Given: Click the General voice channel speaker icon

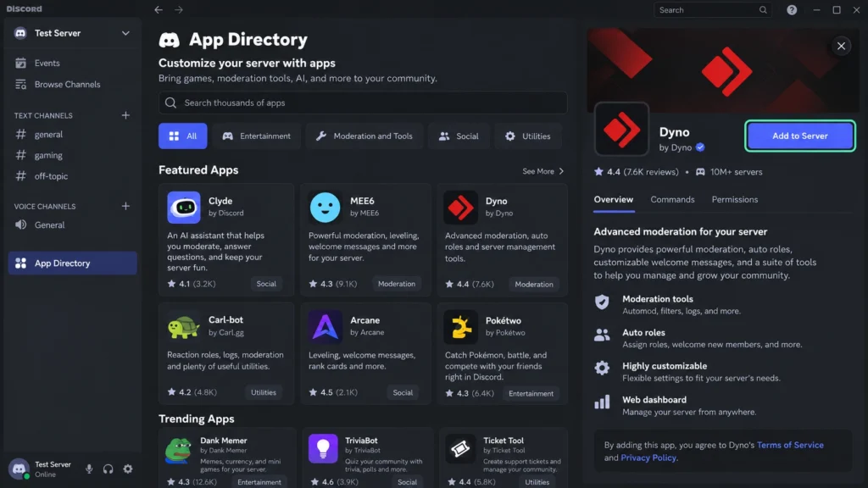Looking at the screenshot, I should [20, 225].
